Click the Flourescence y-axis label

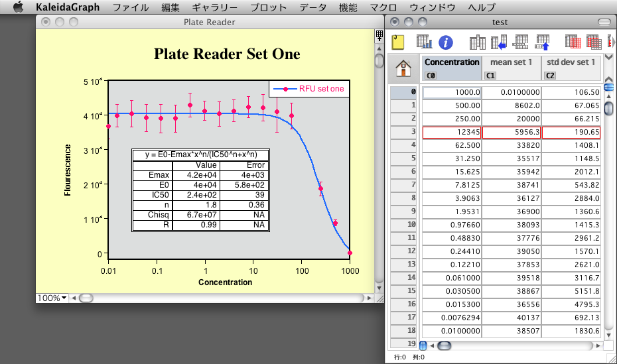(x=68, y=170)
